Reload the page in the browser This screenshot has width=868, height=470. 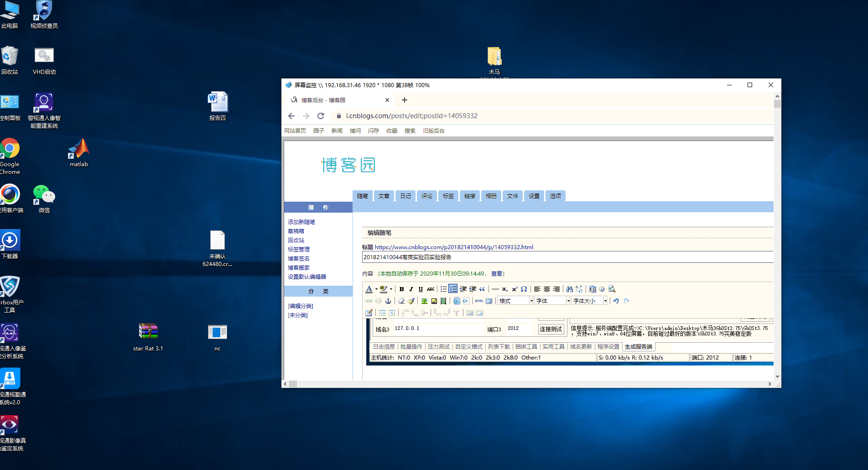321,116
